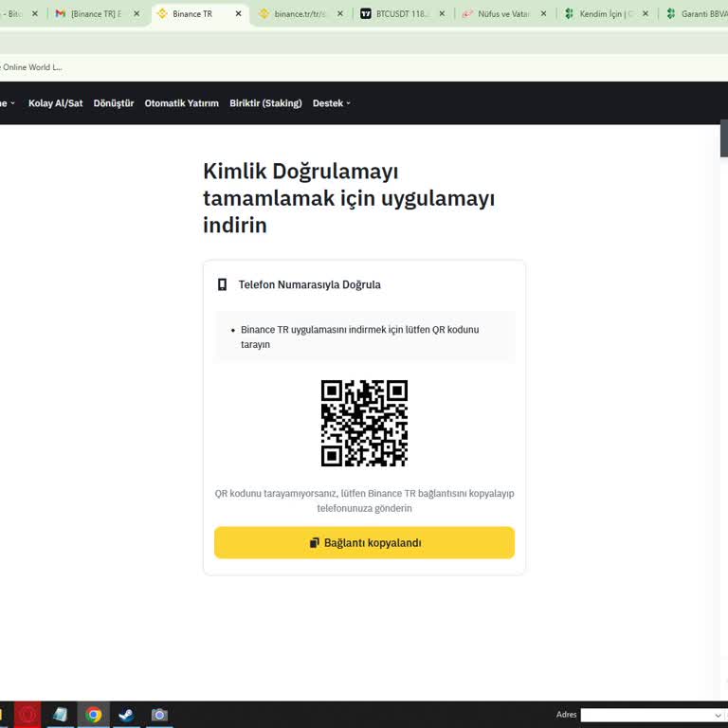Open Otomatik Yatırım in the navigation bar
The width and height of the screenshot is (728, 728).
pyautogui.click(x=182, y=103)
